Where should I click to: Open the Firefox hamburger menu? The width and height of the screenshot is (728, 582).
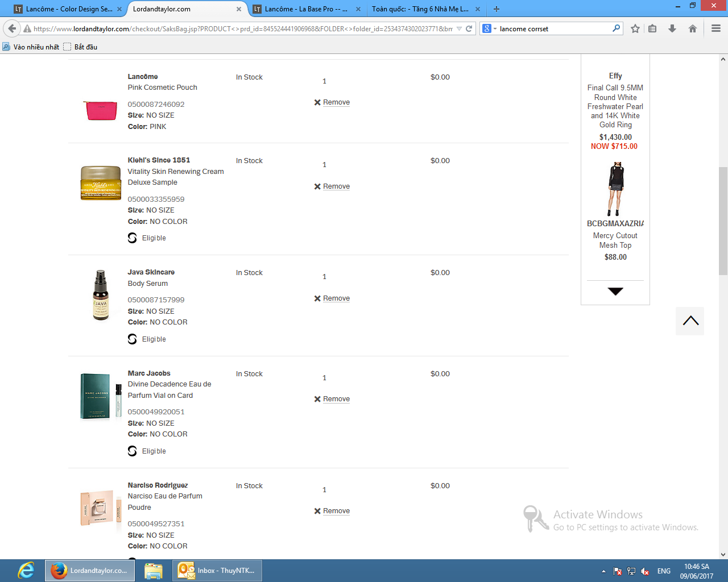tap(716, 28)
